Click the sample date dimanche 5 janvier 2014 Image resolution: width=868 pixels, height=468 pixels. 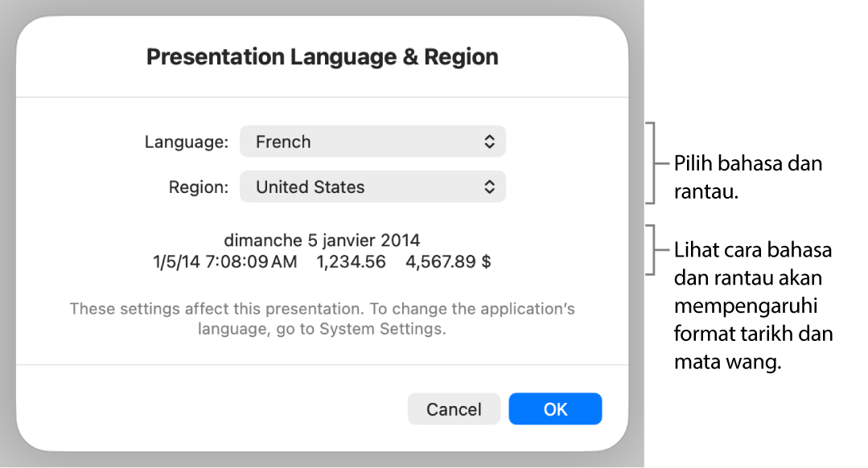coord(322,240)
